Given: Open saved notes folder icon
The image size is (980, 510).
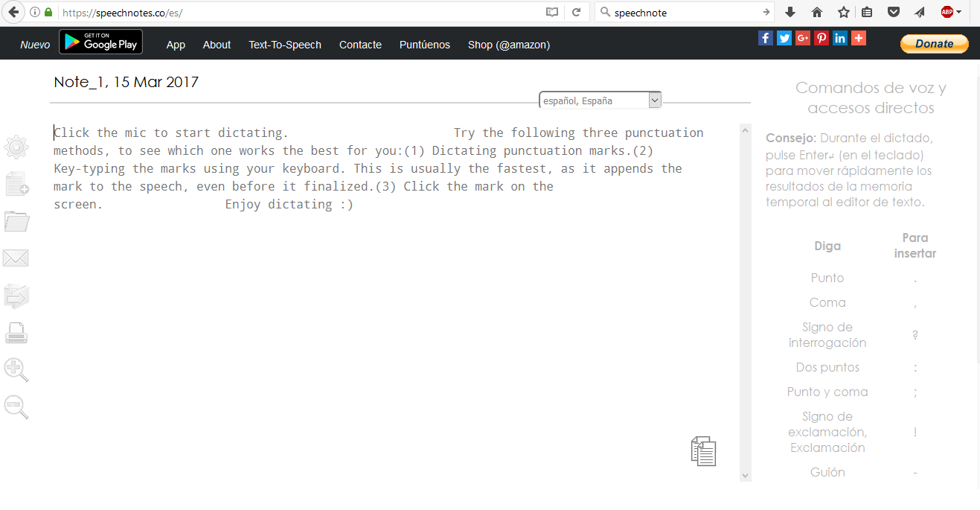Looking at the screenshot, I should (x=16, y=221).
